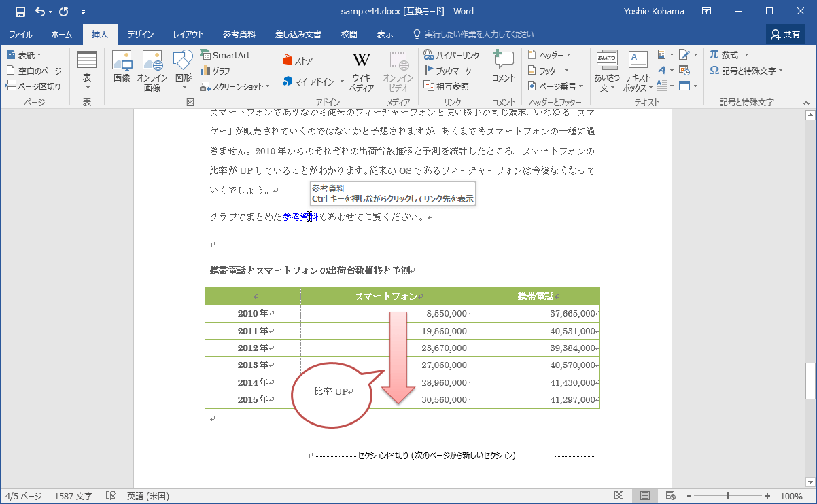This screenshot has height=504, width=817.
Task: Switch to the レイアウト tab
Action: tap(188, 35)
